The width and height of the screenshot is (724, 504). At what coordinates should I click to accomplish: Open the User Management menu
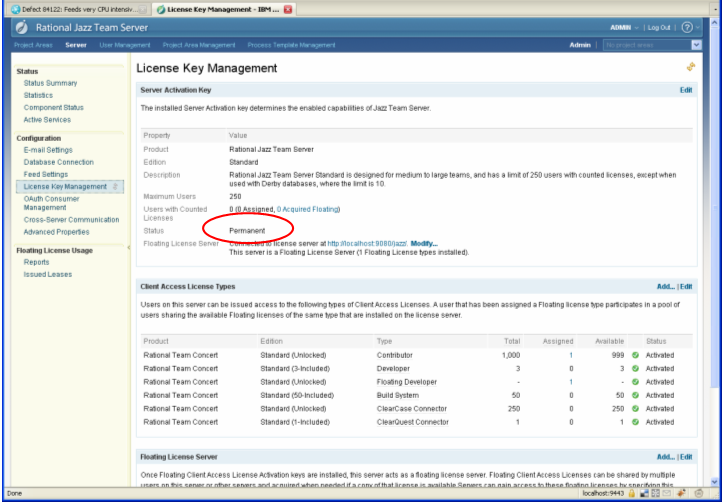pyautogui.click(x=125, y=45)
